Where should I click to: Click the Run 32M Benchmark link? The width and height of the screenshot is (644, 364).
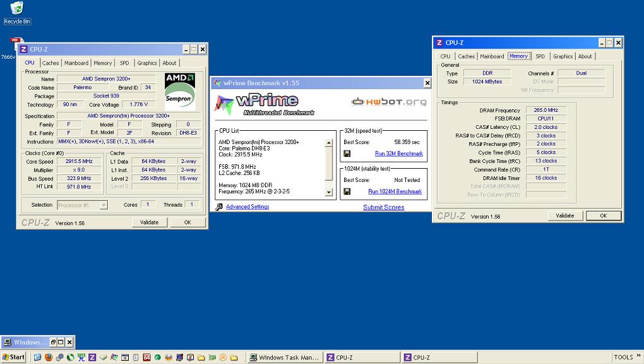[399, 154]
